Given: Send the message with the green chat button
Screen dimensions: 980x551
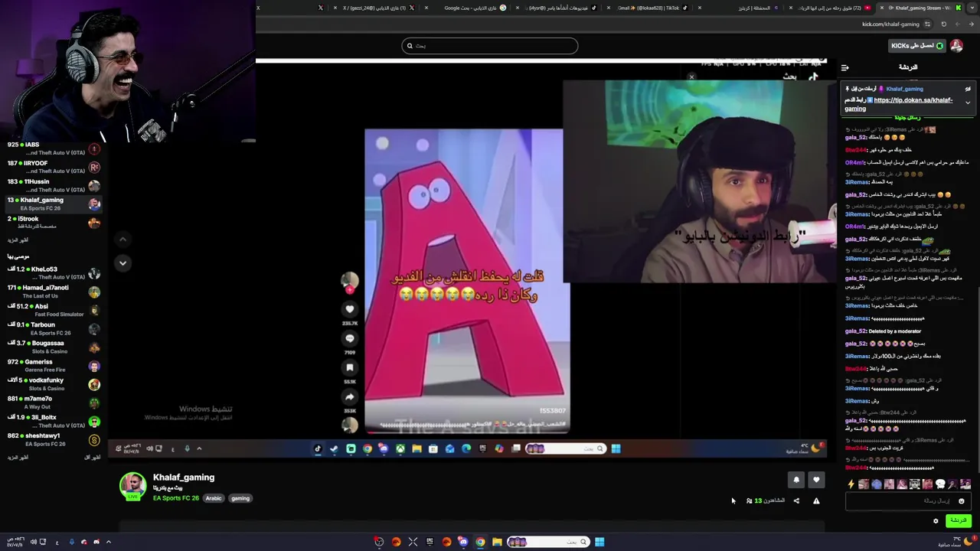Looking at the screenshot, I should click(x=959, y=520).
